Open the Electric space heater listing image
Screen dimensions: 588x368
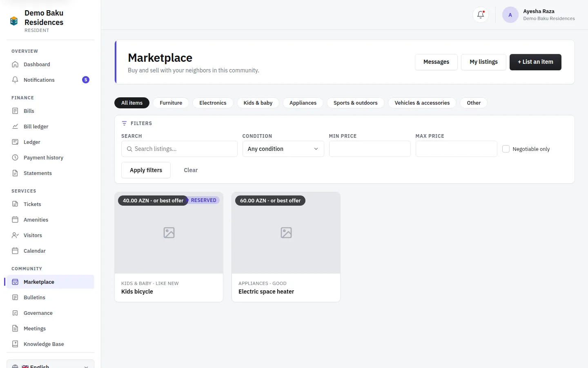click(286, 233)
